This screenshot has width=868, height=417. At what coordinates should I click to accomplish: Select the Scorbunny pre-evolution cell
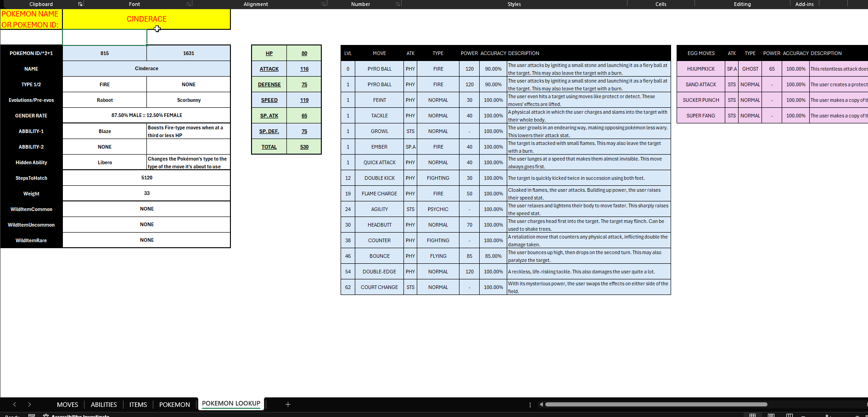click(189, 100)
